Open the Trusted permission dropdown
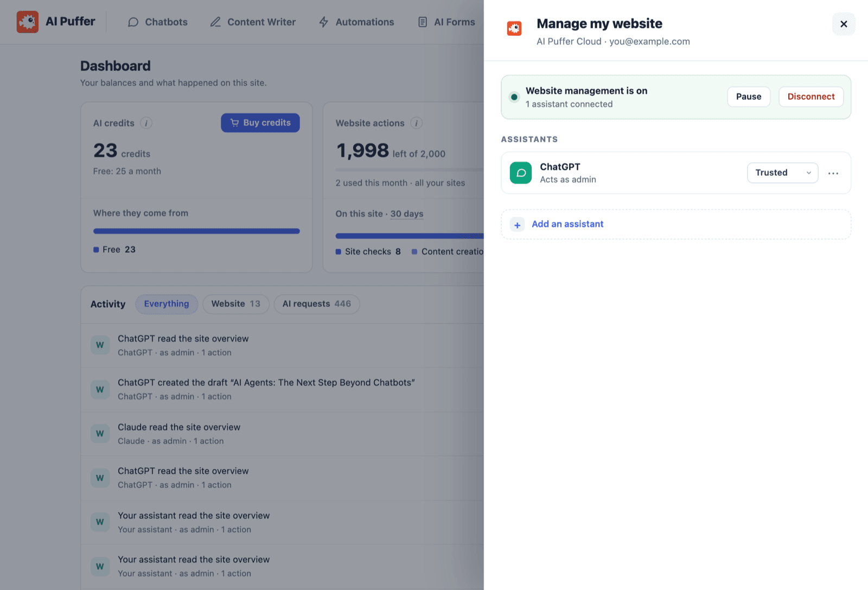Screen dimensions: 868x590 coord(783,173)
